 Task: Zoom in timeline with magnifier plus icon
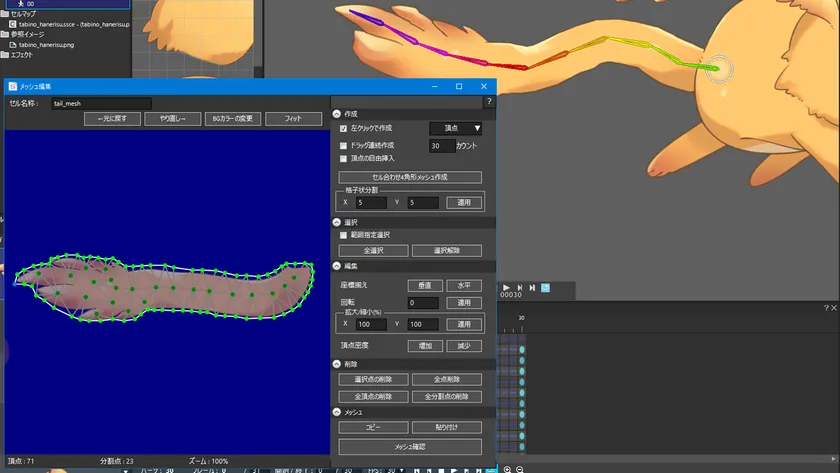(507, 469)
